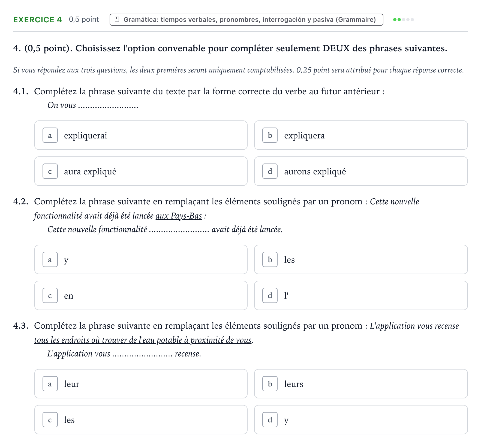Click the book icon in Gramática tag
The height and width of the screenshot is (448, 481).
coord(117,20)
